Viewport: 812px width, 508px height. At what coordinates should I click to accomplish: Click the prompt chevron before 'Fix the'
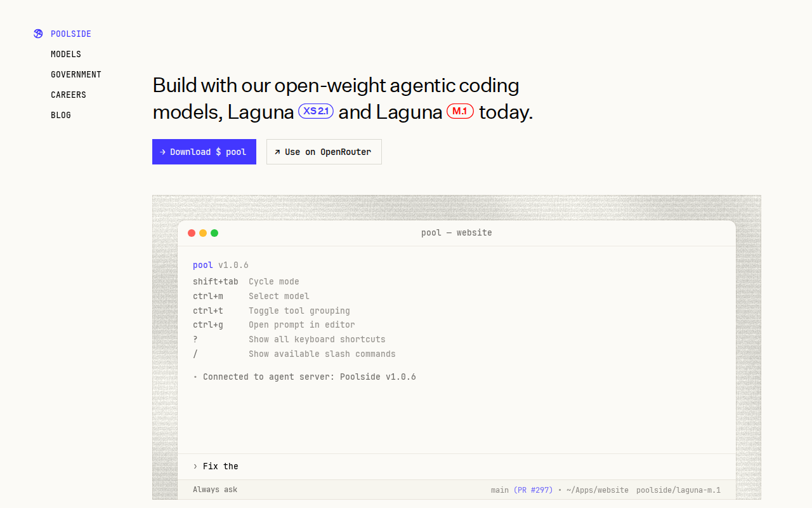coord(195,466)
